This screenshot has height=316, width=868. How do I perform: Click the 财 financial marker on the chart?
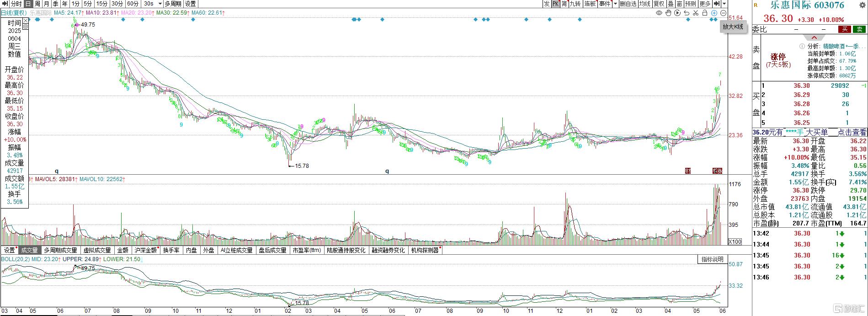click(688, 171)
